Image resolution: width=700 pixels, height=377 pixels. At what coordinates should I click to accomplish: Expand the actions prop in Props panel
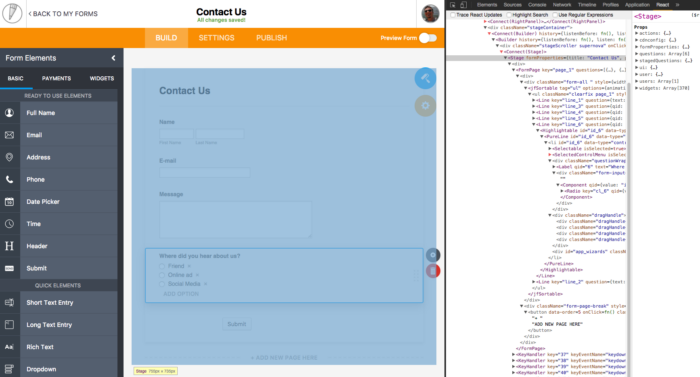pyautogui.click(x=637, y=33)
